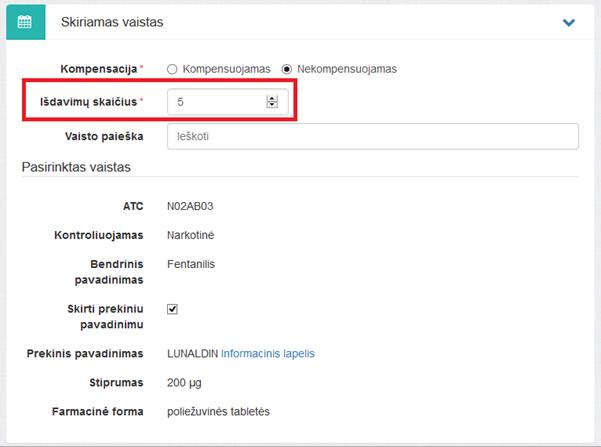Click the Skiriamas vaistas panel title
This screenshot has height=447, width=601.
pos(112,22)
